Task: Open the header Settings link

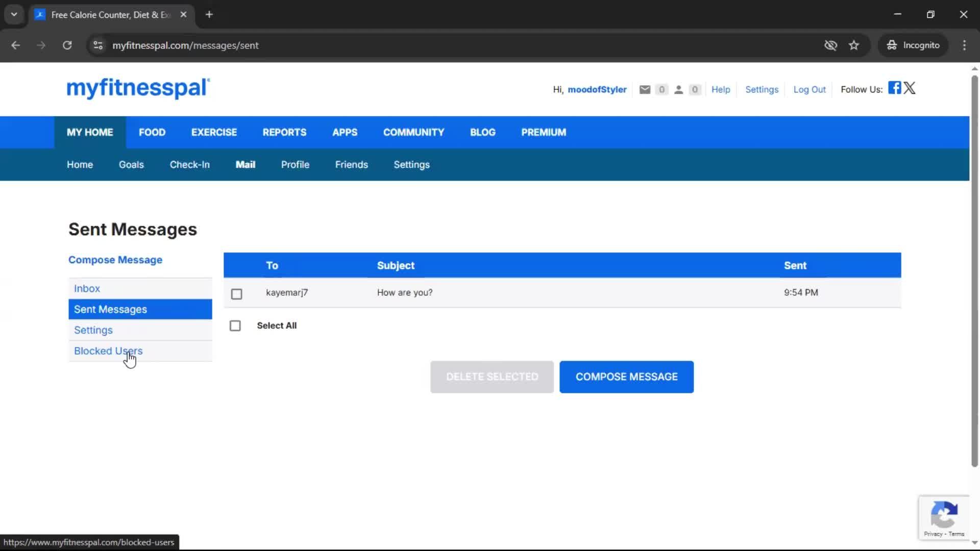Action: 762,90
